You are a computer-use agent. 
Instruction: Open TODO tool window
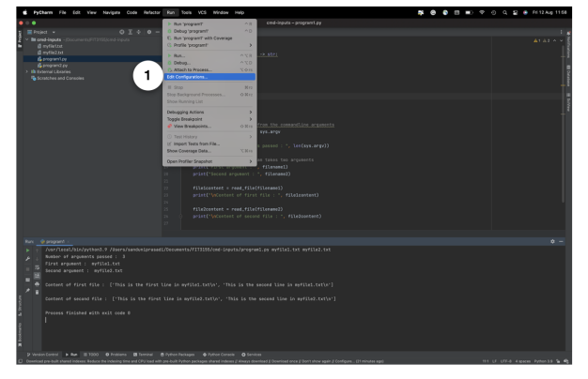[91, 355]
